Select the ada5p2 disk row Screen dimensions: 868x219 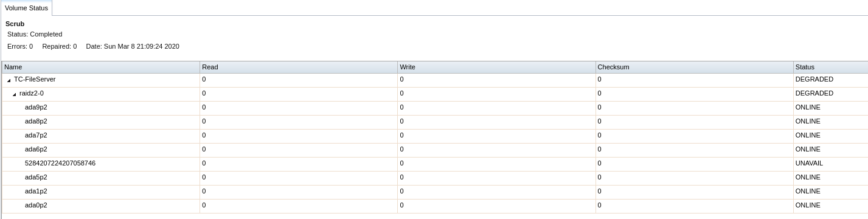coord(434,178)
